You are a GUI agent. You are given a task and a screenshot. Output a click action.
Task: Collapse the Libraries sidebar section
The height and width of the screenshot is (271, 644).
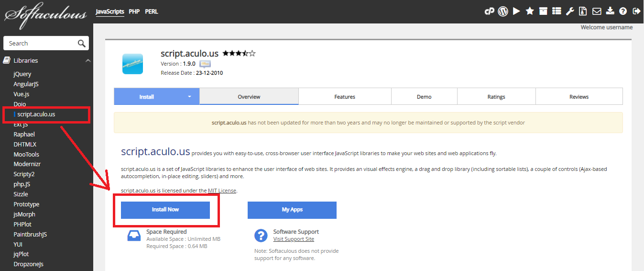[88, 61]
